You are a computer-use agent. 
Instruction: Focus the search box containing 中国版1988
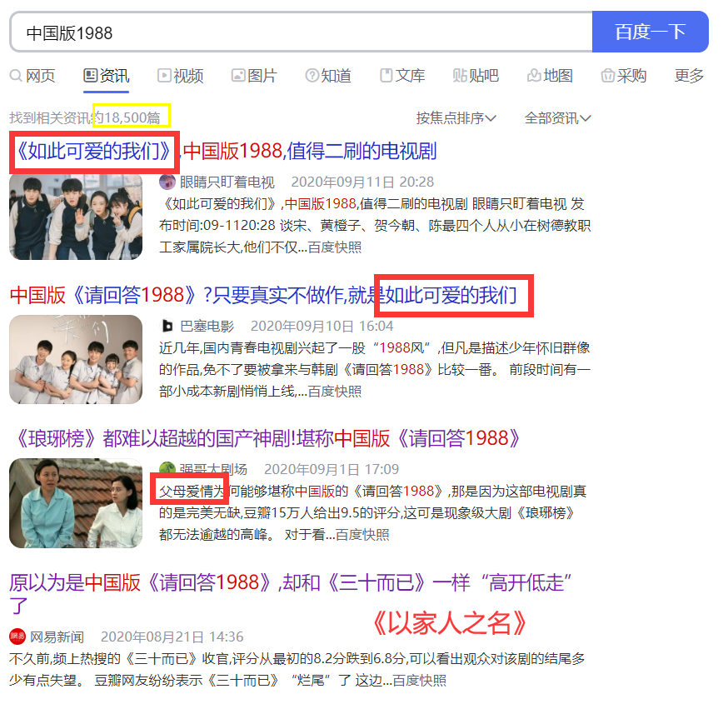click(301, 32)
